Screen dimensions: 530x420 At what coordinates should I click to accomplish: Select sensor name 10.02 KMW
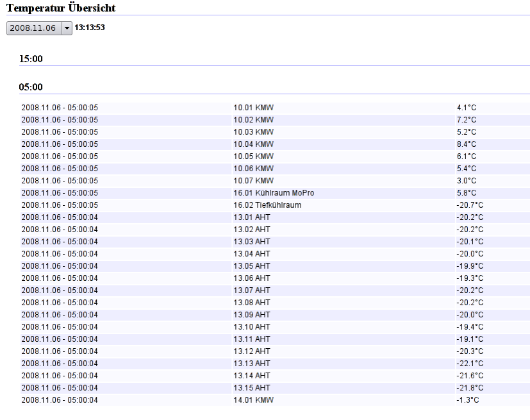click(x=254, y=120)
